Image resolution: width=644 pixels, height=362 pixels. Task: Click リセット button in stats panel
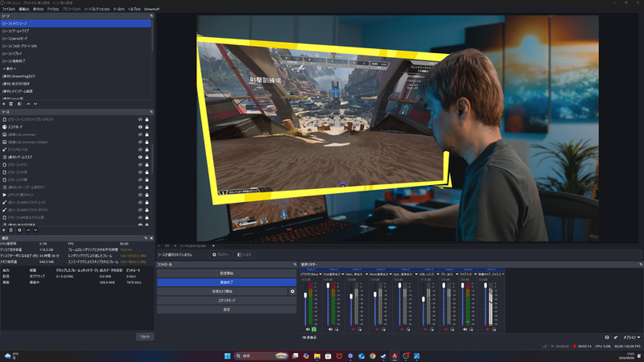(x=145, y=336)
